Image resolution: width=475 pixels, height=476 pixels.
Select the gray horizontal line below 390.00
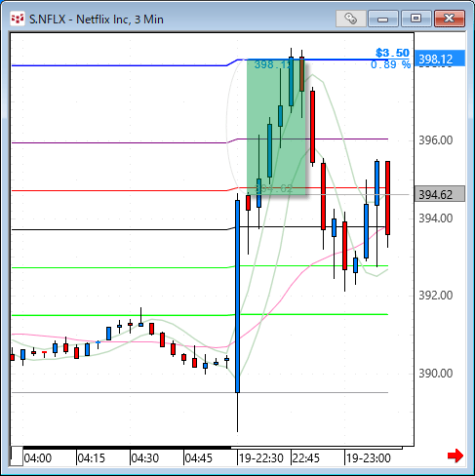pyautogui.click(x=200, y=393)
